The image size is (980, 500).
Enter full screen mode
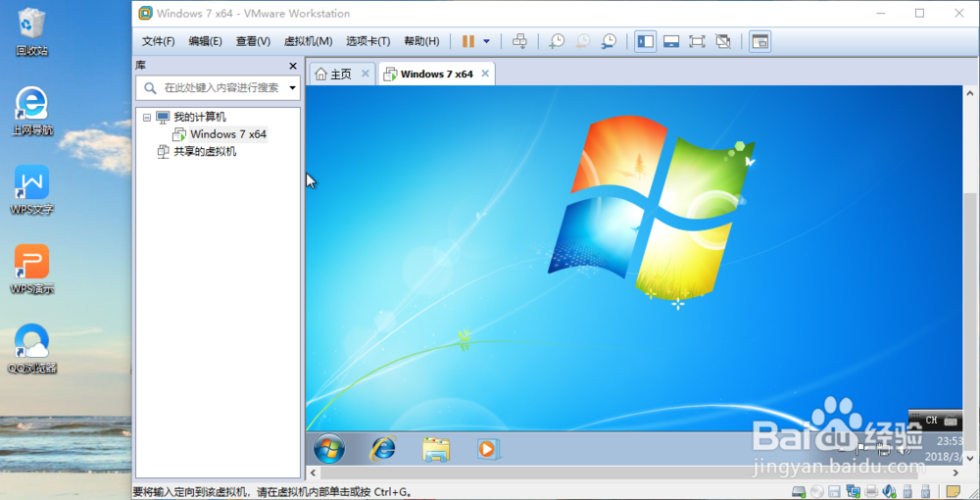pos(697,41)
